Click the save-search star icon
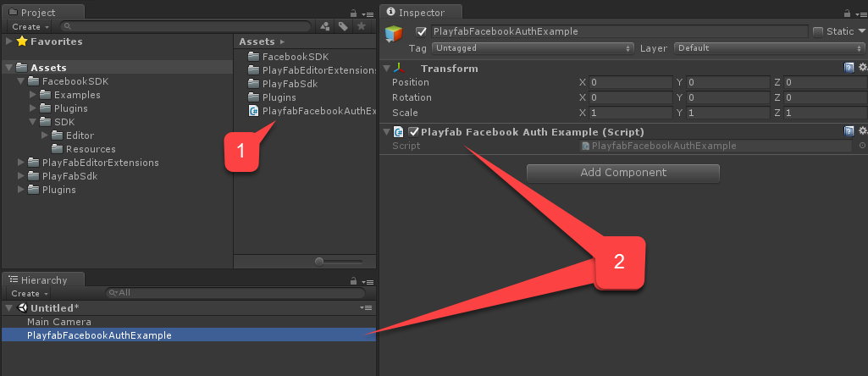 (361, 26)
